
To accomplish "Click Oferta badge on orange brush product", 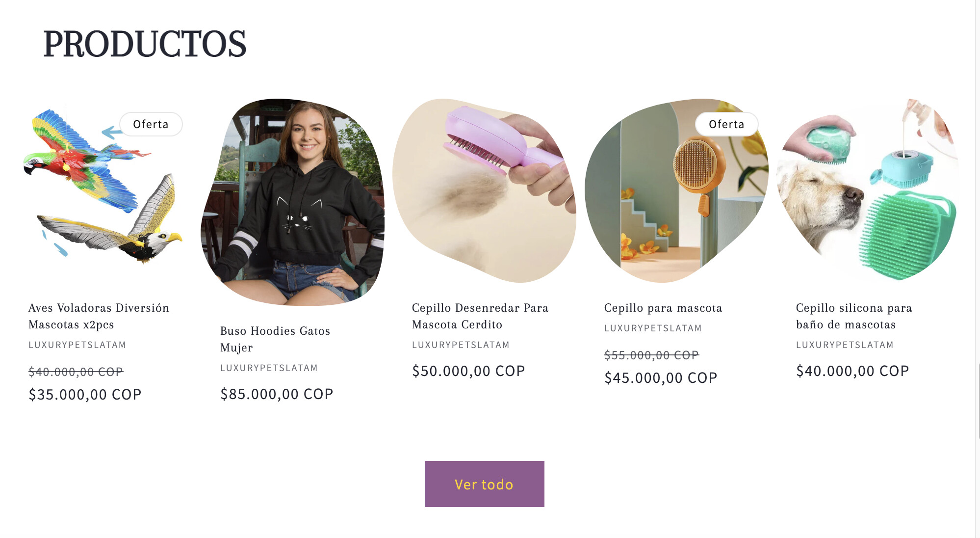I will [726, 124].
